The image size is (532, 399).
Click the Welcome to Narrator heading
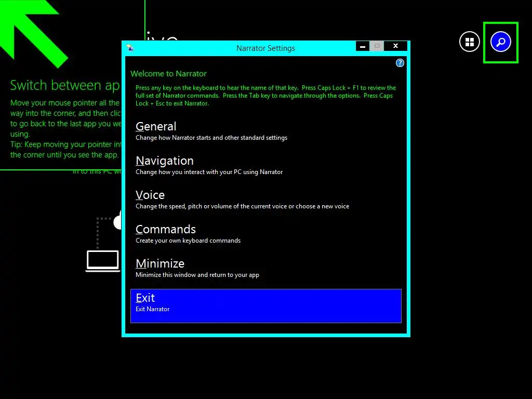(168, 74)
